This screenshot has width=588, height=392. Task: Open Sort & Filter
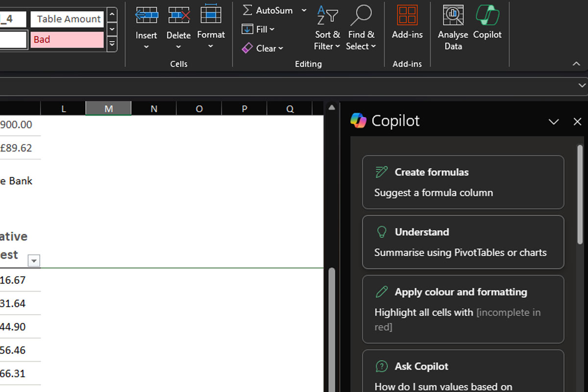(327, 28)
